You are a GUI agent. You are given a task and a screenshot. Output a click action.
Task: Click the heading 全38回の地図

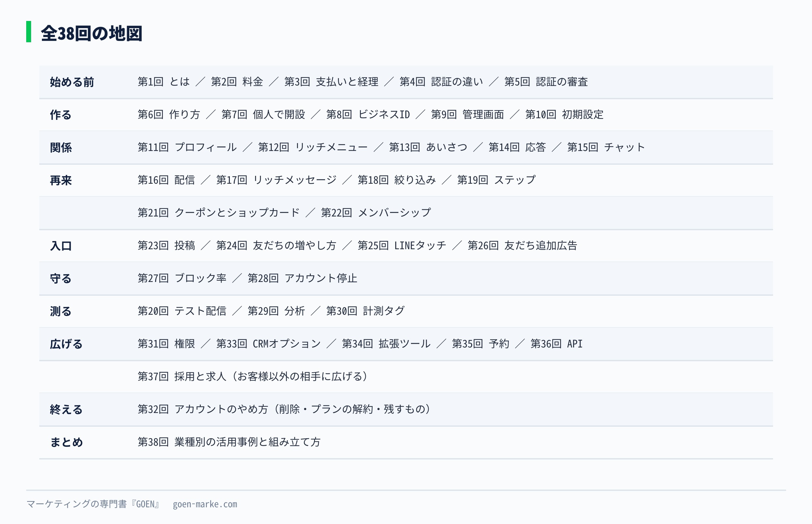(x=91, y=33)
